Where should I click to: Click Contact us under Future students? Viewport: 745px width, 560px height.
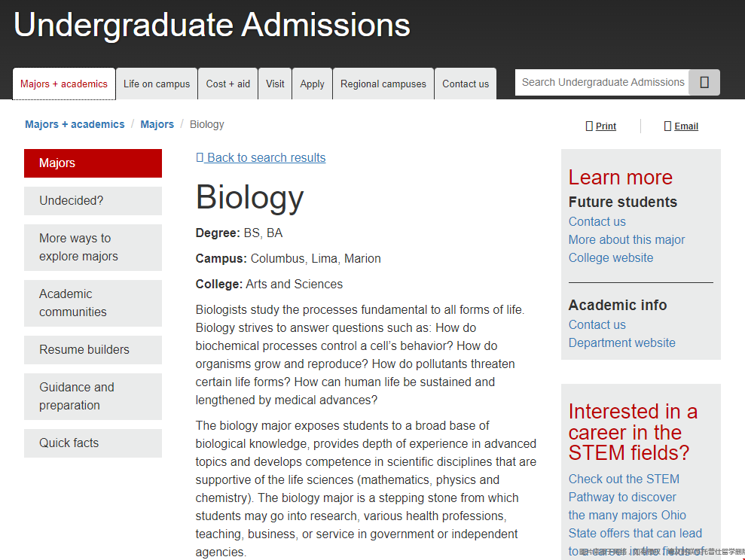point(597,221)
